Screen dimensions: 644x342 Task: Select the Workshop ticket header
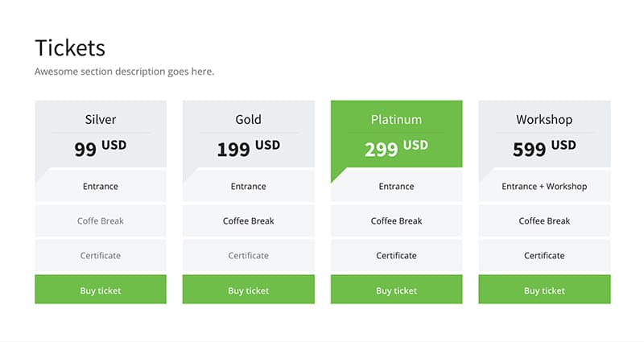[544, 119]
